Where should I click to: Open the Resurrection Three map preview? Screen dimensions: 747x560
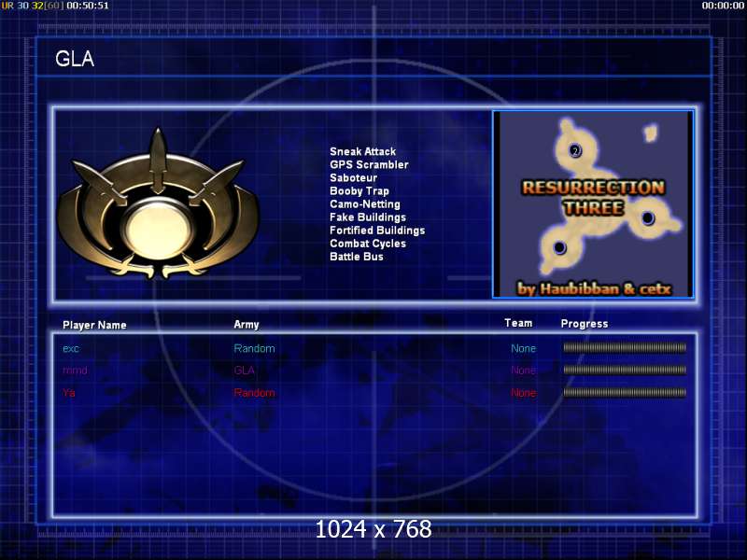point(593,204)
